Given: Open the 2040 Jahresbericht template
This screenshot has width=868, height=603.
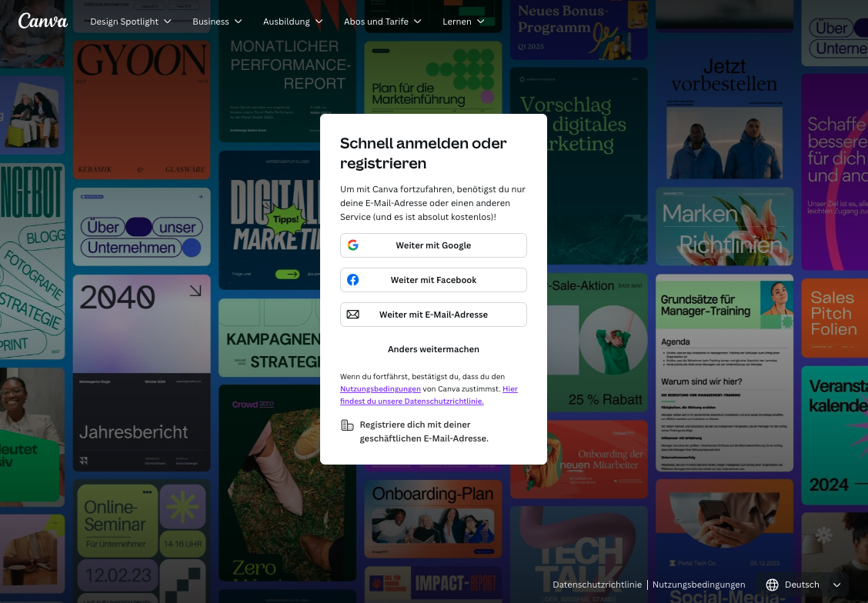Looking at the screenshot, I should point(142,374).
